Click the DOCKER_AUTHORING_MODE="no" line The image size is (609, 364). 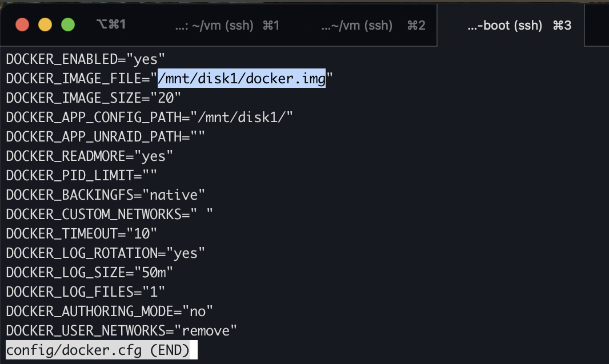tap(109, 311)
